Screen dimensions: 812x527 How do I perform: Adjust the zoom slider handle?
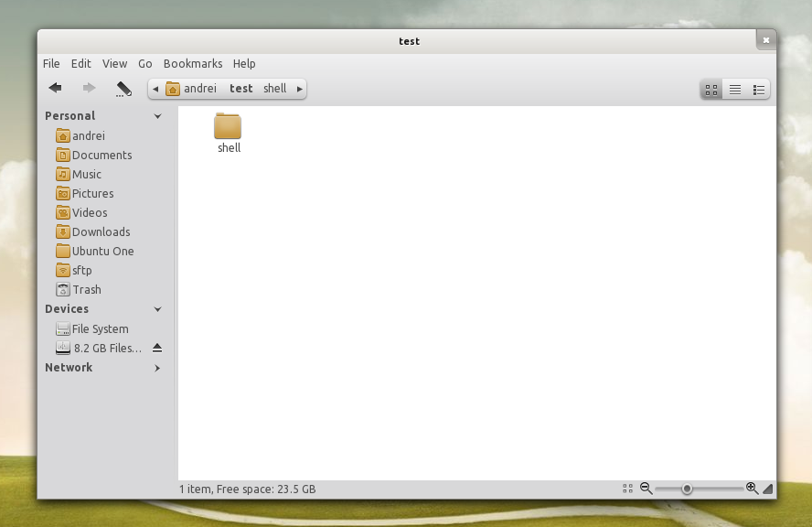(x=688, y=489)
